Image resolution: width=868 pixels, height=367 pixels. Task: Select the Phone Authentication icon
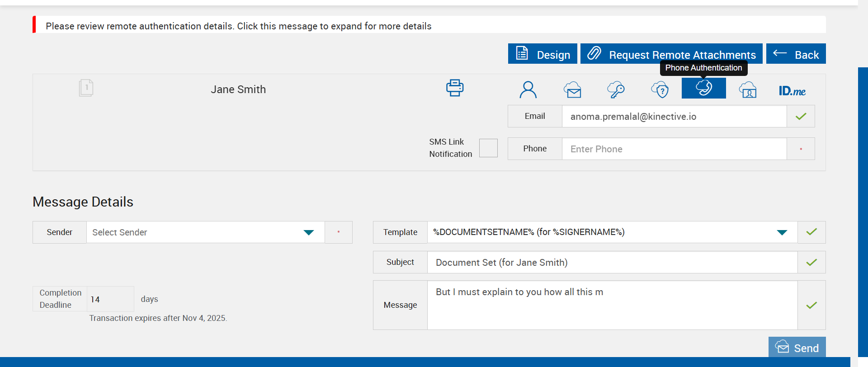704,88
